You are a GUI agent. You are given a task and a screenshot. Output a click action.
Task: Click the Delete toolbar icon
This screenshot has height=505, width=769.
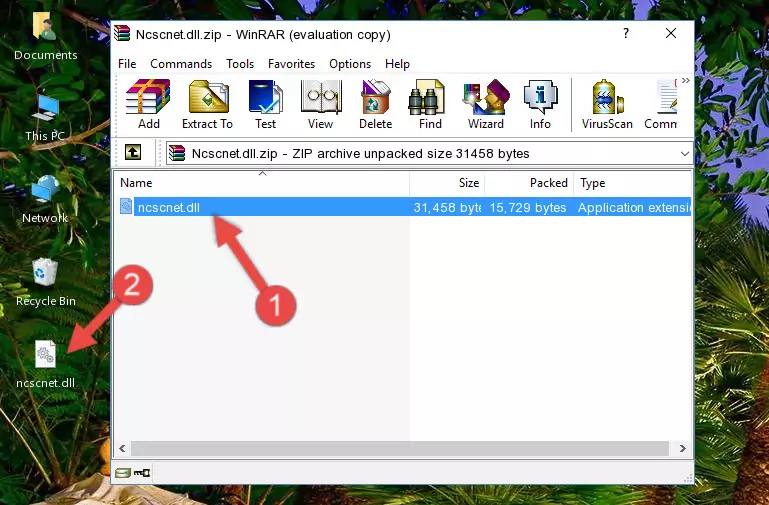tap(376, 104)
